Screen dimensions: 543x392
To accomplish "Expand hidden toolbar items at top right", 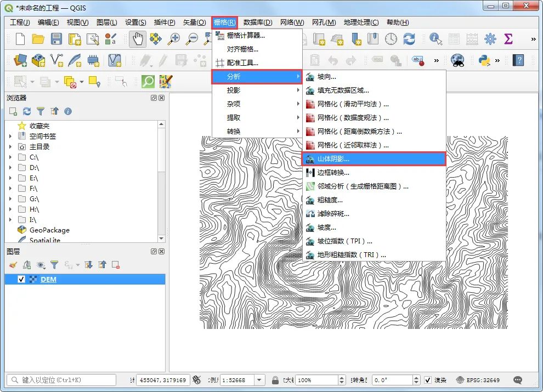I will pyautogui.click(x=533, y=39).
